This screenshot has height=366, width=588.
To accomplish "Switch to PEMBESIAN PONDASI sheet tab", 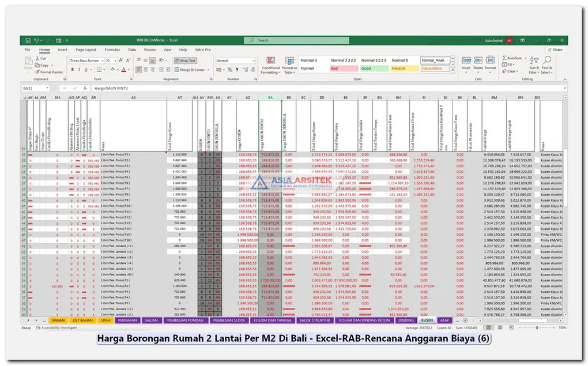I will point(185,320).
